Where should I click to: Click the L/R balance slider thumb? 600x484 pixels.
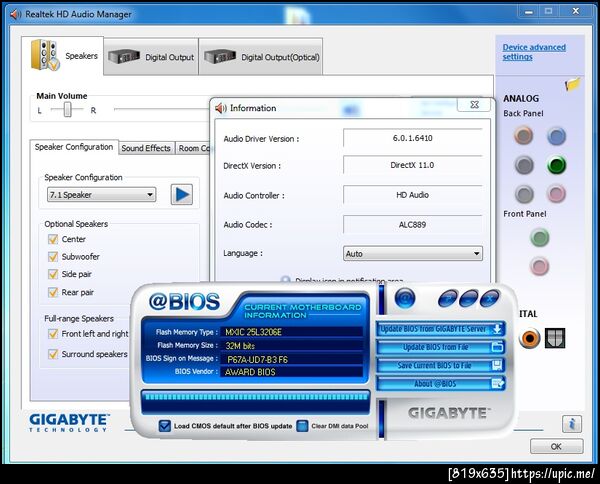click(68, 109)
